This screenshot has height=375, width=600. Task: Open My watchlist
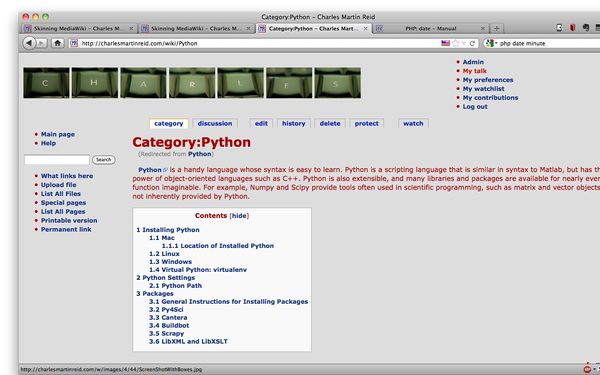(483, 89)
